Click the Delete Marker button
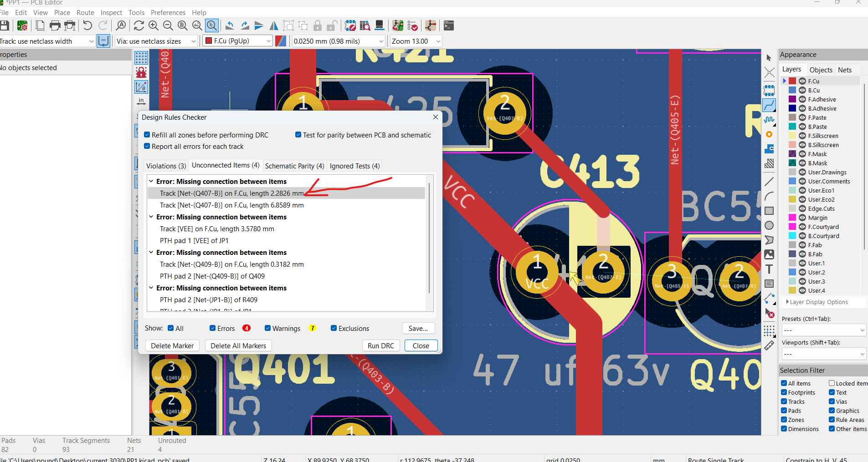 click(172, 345)
